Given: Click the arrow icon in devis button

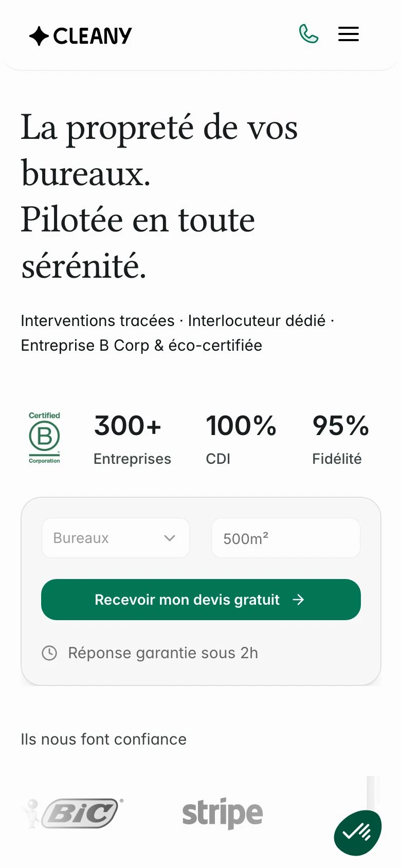Looking at the screenshot, I should click(x=298, y=600).
